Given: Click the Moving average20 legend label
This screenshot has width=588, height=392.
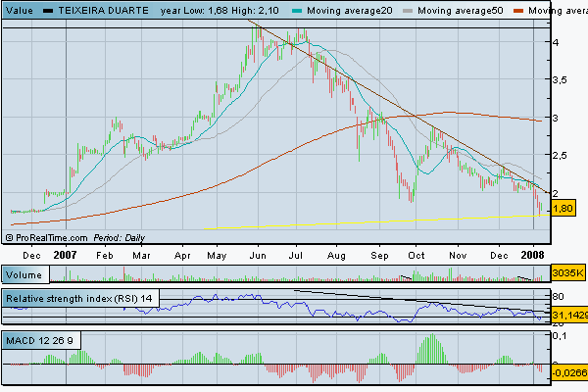Looking at the screenshot, I should 350,11.
